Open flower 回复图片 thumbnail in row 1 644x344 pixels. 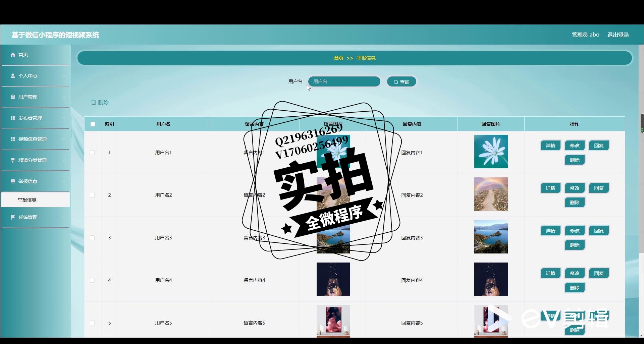pyautogui.click(x=491, y=152)
